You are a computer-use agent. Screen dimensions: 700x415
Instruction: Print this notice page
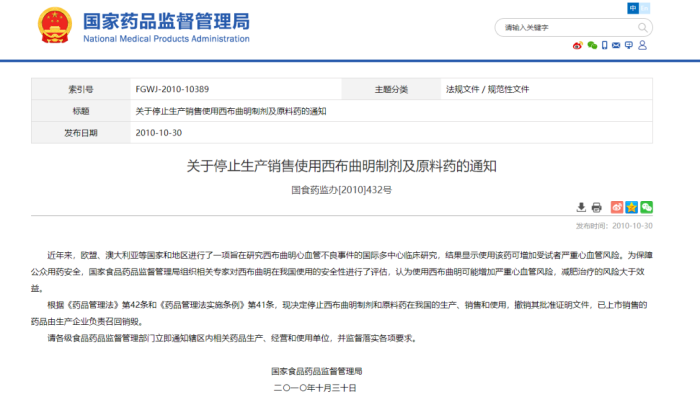tap(596, 207)
